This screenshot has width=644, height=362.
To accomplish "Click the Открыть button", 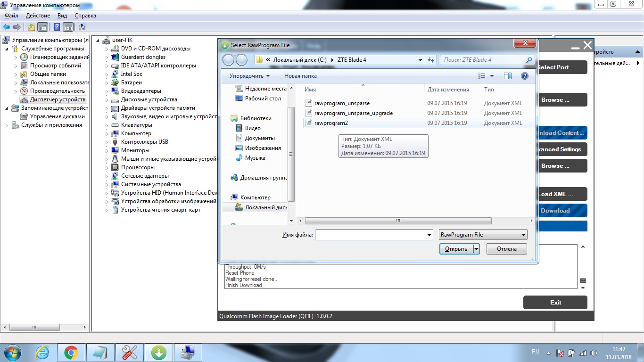I will (456, 249).
